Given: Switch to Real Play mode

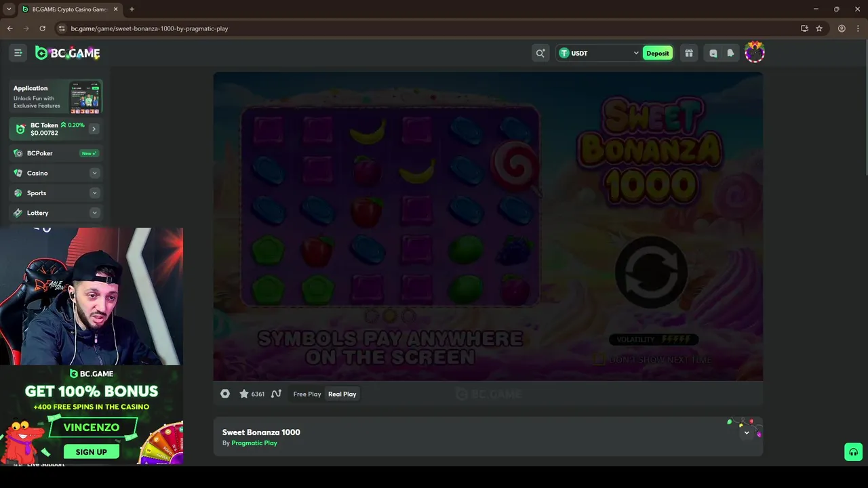Looking at the screenshot, I should [342, 394].
